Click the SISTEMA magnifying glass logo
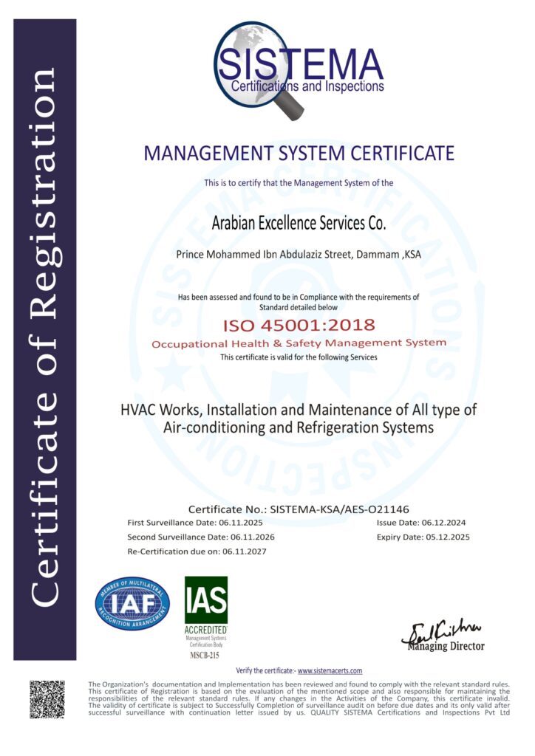 pyautogui.click(x=298, y=70)
